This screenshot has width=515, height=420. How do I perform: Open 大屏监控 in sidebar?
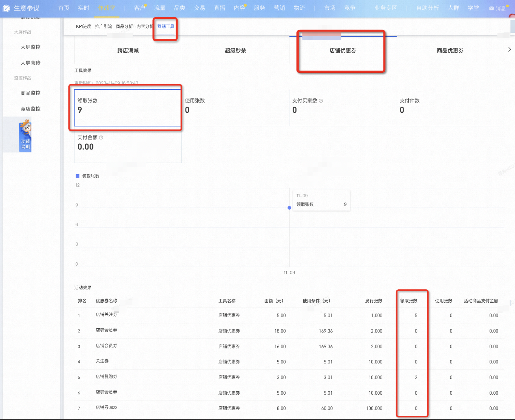click(31, 47)
